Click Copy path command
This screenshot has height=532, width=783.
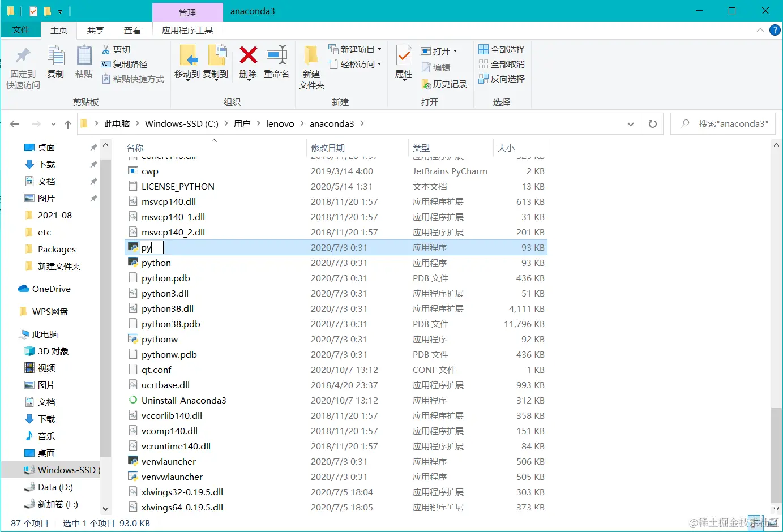[x=124, y=64]
